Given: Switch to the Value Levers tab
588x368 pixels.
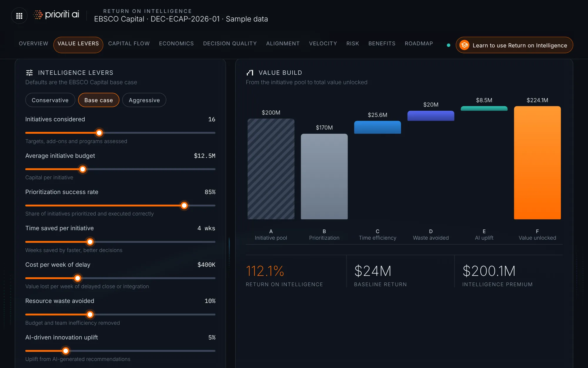Looking at the screenshot, I should coord(78,45).
